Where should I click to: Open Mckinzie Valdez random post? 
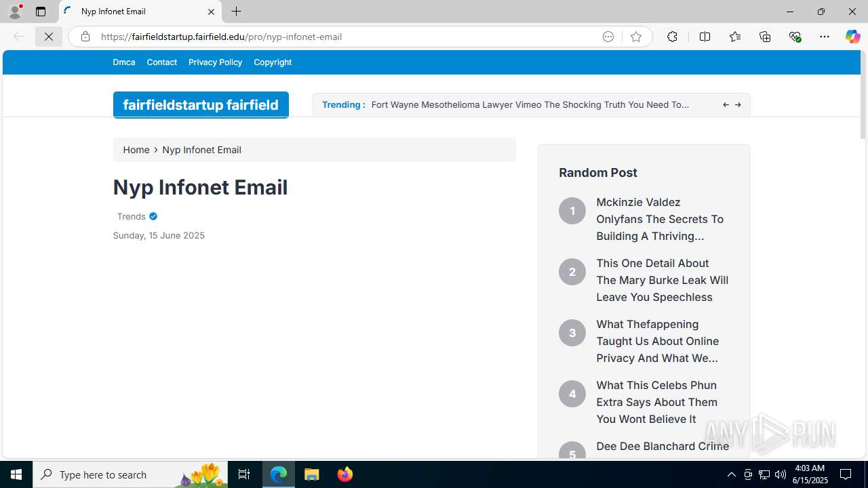660,219
